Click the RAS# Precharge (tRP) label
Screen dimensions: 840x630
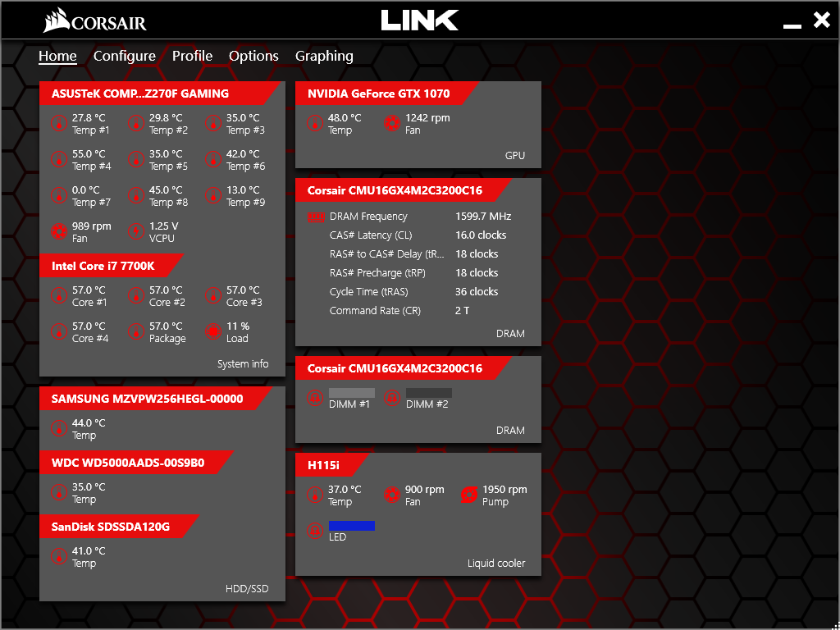click(x=377, y=273)
